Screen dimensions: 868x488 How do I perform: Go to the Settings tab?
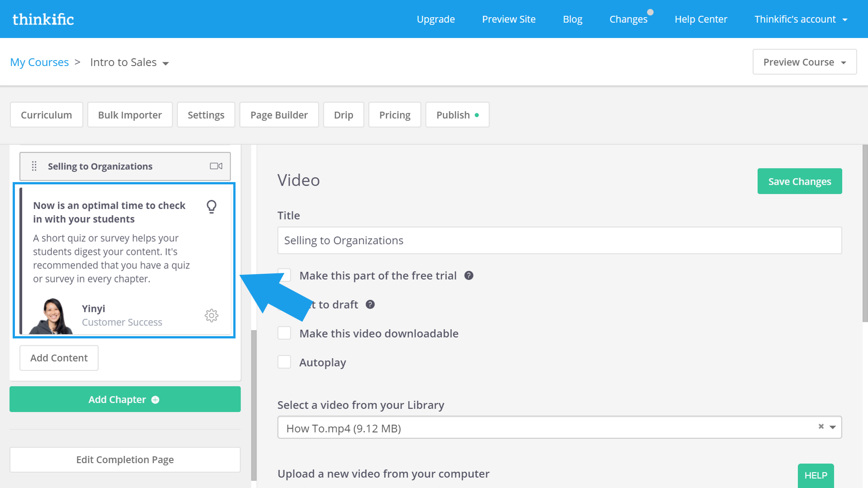(x=206, y=115)
